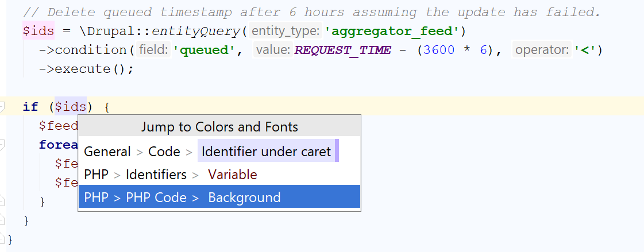Click the if keyword
The height and width of the screenshot is (252, 644).
(30, 107)
